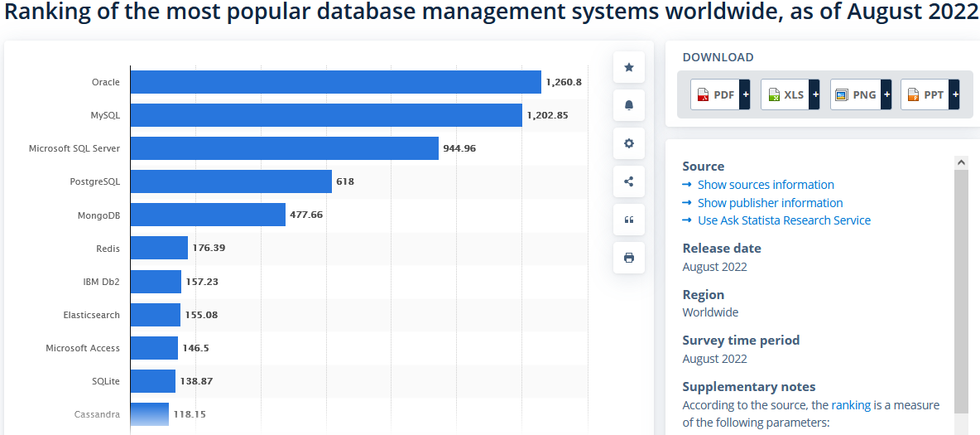Expand the PNG download plus button
The image size is (980, 435).
(886, 95)
